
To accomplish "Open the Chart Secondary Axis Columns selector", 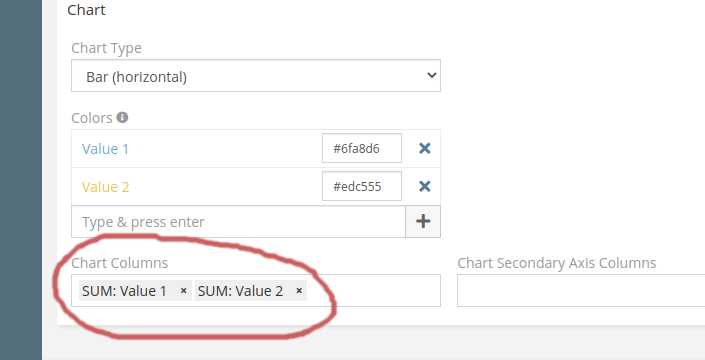I will point(581,290).
